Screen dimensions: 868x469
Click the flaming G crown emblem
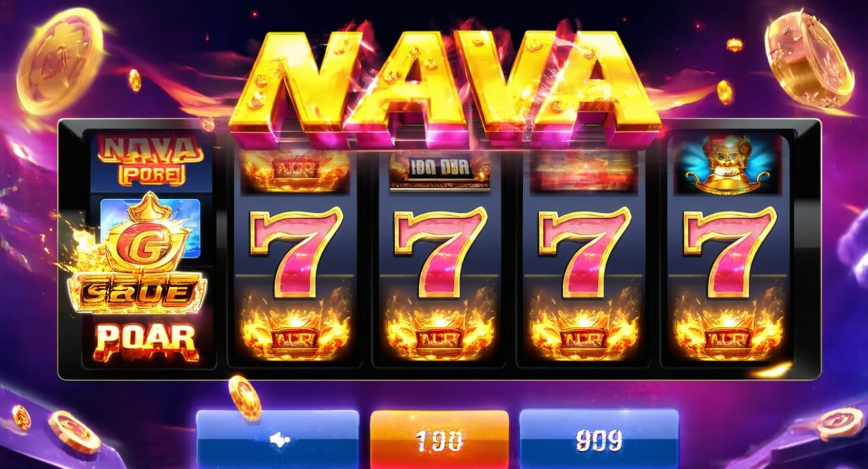tap(147, 236)
